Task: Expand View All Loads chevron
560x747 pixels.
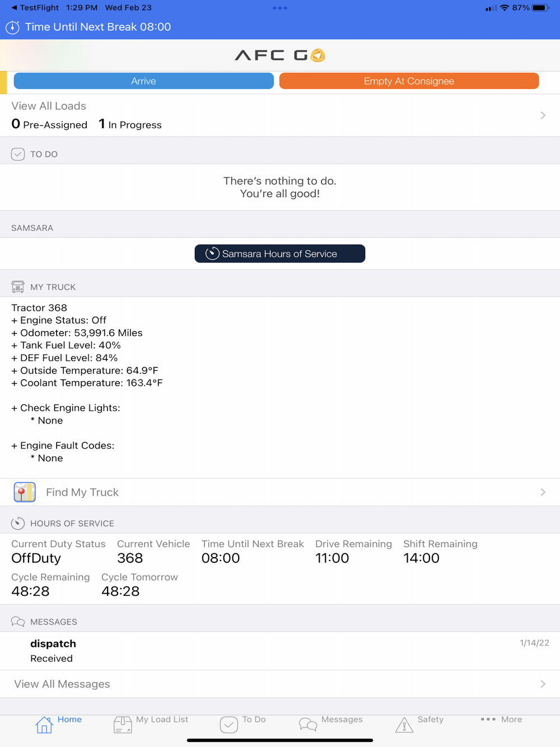Action: click(543, 115)
